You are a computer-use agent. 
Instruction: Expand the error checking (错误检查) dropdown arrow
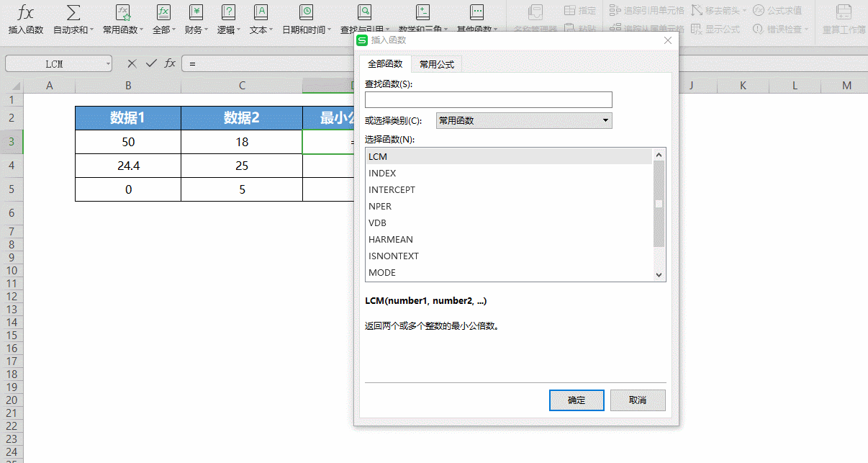pyautogui.click(x=806, y=30)
